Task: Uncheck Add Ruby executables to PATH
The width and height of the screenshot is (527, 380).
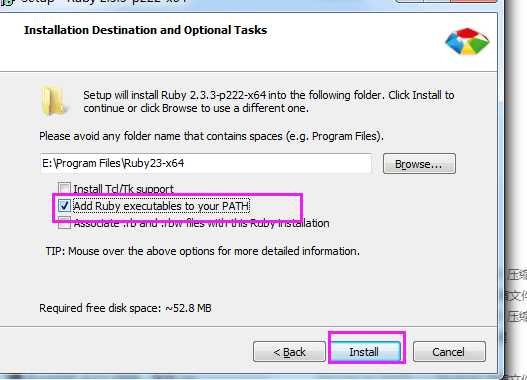Action: click(x=64, y=206)
